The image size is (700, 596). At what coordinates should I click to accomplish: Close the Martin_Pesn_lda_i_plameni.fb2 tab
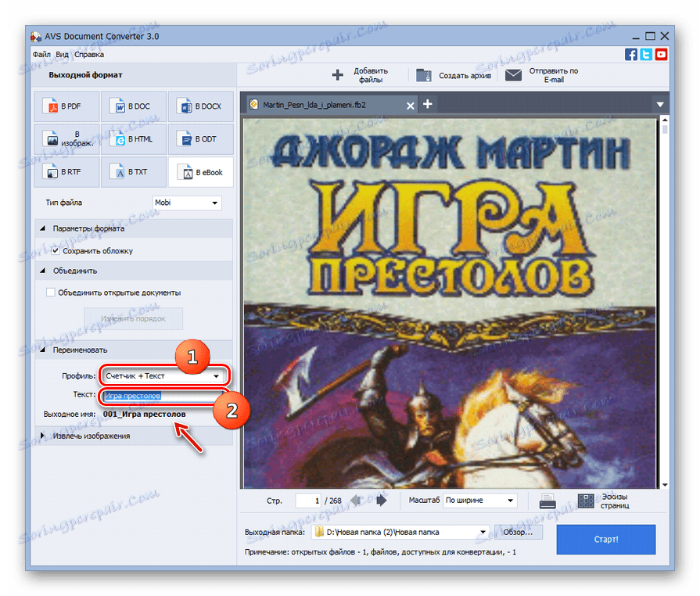tap(411, 106)
